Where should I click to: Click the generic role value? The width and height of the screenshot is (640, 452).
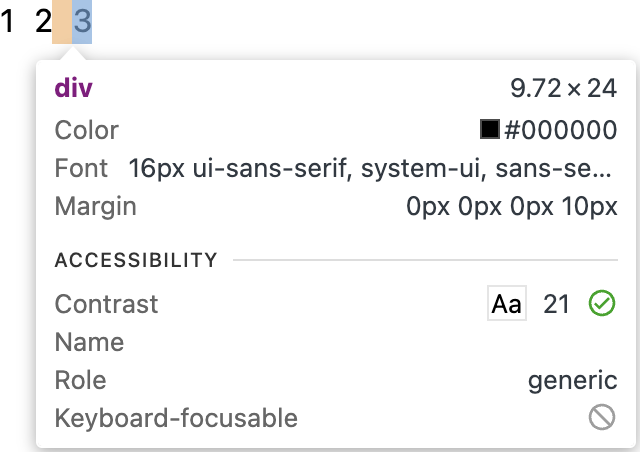572,380
